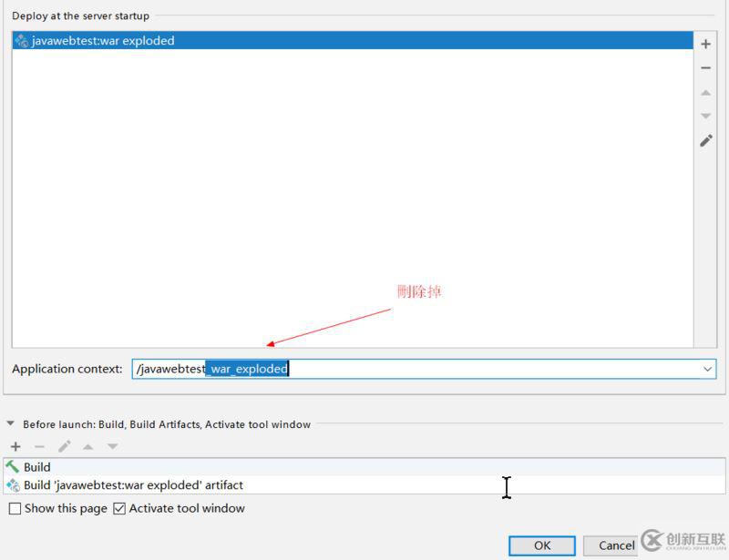Add a Before launch task

[x=15, y=446]
